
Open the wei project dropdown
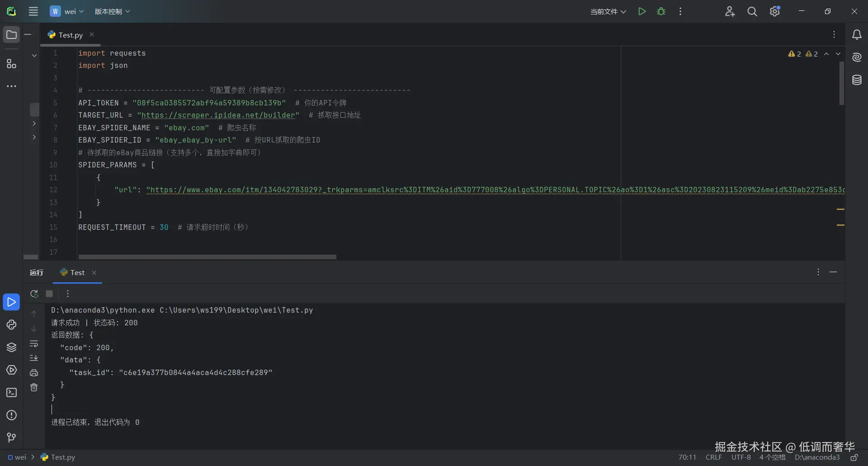(x=67, y=11)
